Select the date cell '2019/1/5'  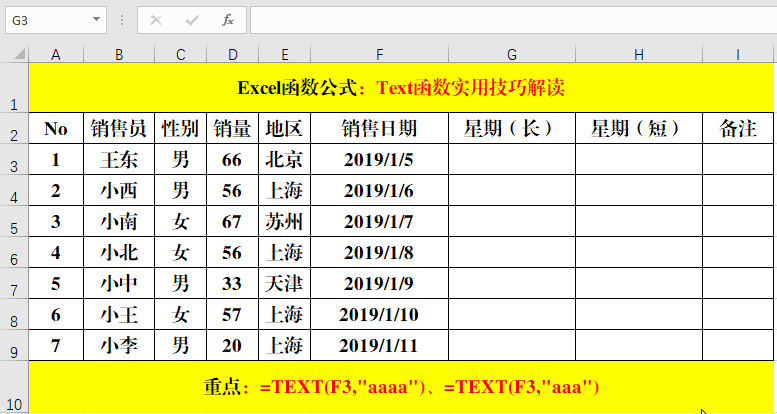(x=380, y=159)
